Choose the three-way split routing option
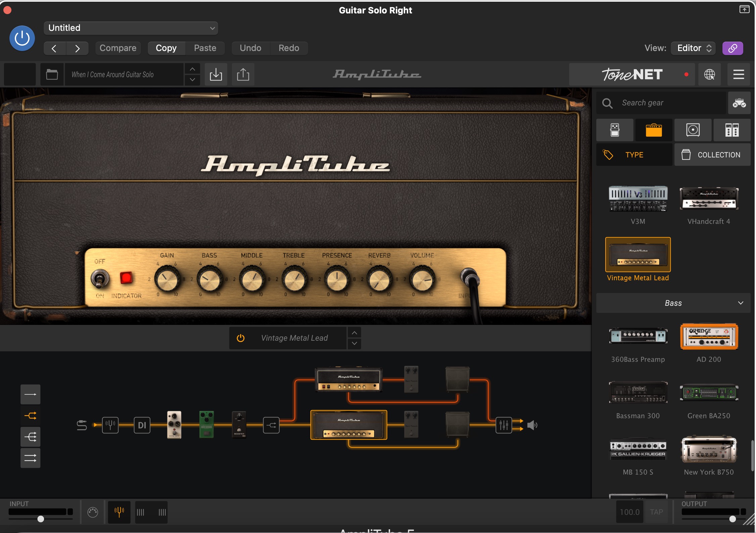This screenshot has height=533, width=756. [31, 437]
